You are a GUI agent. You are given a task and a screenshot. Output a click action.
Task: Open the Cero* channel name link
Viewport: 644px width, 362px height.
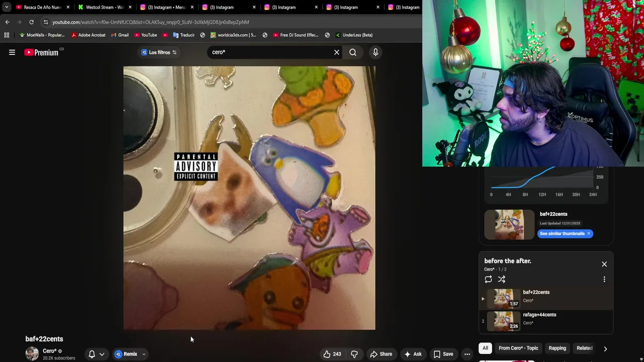49,351
